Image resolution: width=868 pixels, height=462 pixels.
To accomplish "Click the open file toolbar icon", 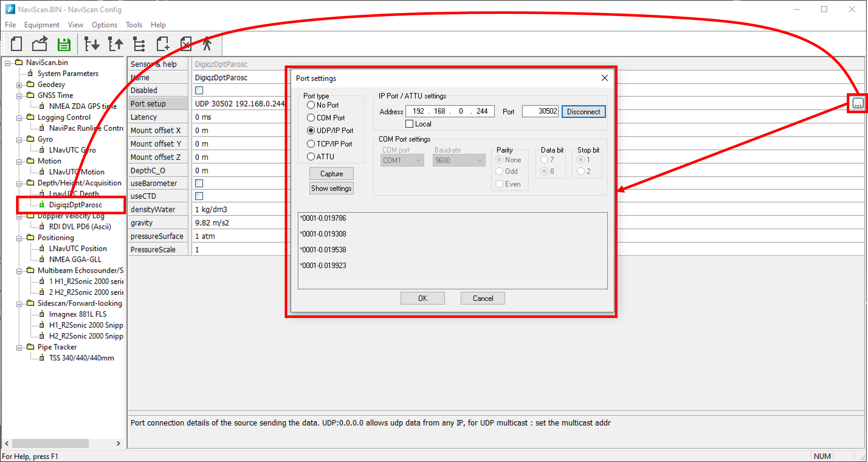I will click(x=40, y=44).
